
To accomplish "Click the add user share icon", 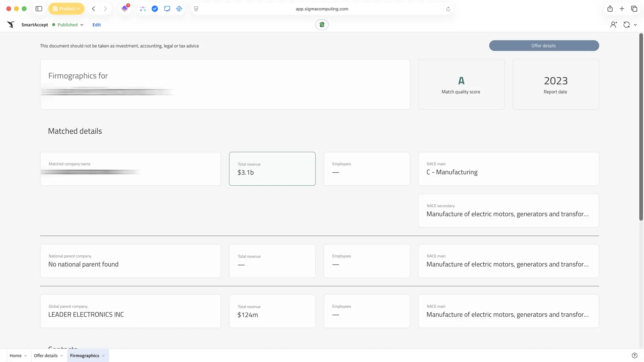I will click(x=613, y=24).
